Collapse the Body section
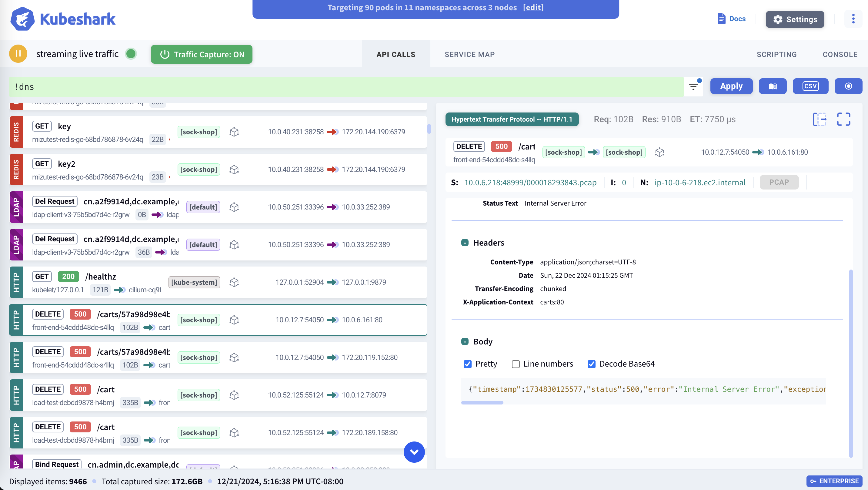Image resolution: width=868 pixels, height=490 pixels. pyautogui.click(x=465, y=341)
